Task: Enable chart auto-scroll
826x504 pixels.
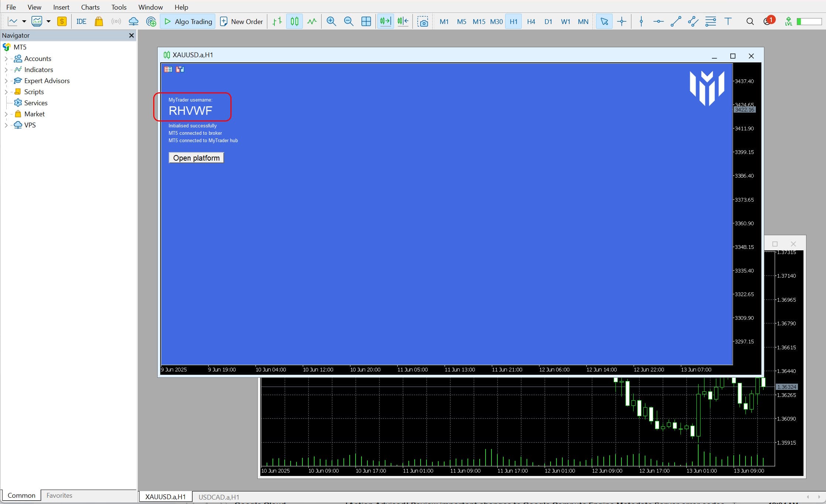Action: click(385, 21)
